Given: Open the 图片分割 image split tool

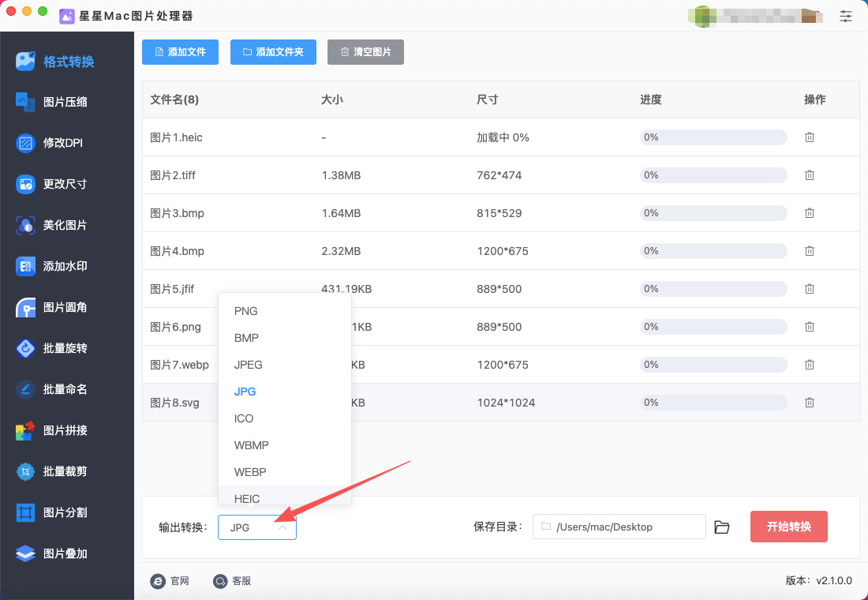Looking at the screenshot, I should 51,512.
